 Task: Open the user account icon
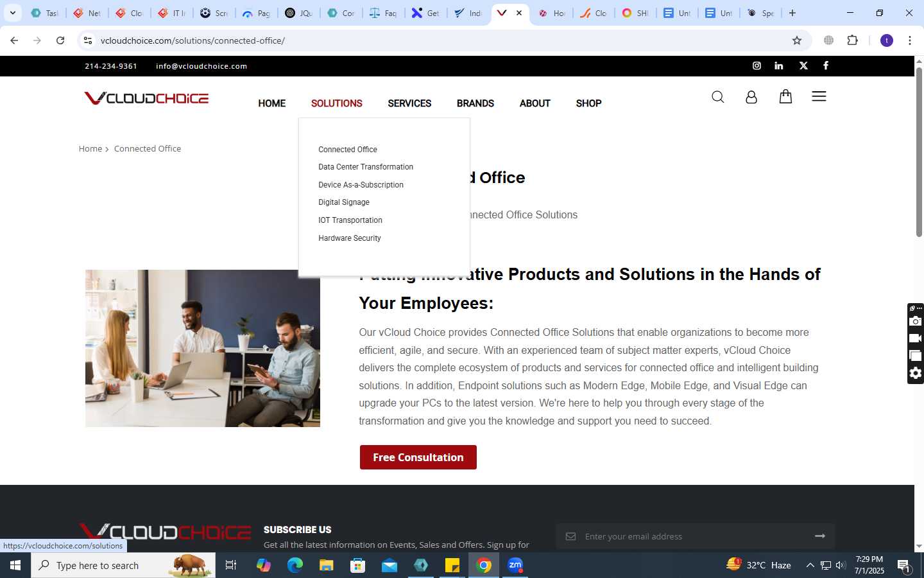click(x=751, y=97)
